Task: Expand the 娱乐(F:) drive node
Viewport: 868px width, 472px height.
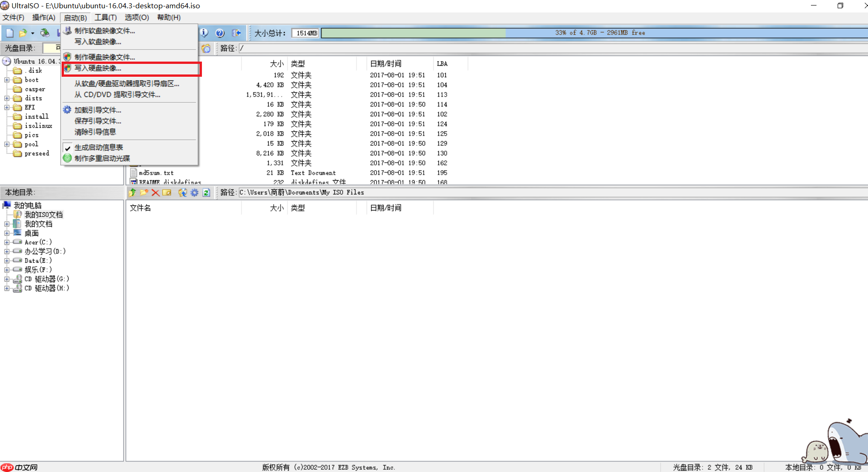Action: coord(7,270)
